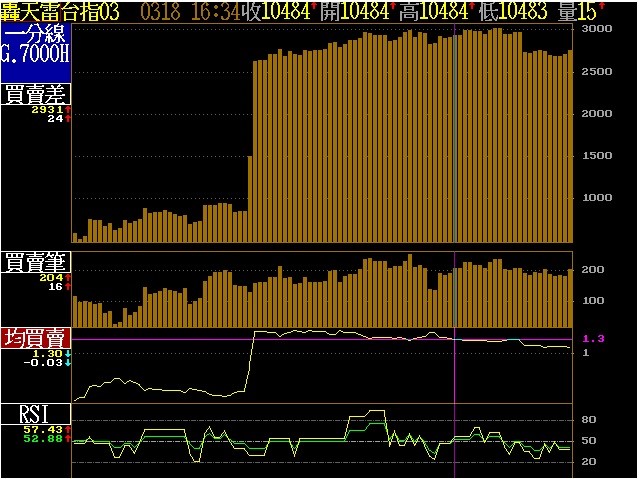Click the magenta vertical crosshair line

pyautogui.click(x=455, y=200)
